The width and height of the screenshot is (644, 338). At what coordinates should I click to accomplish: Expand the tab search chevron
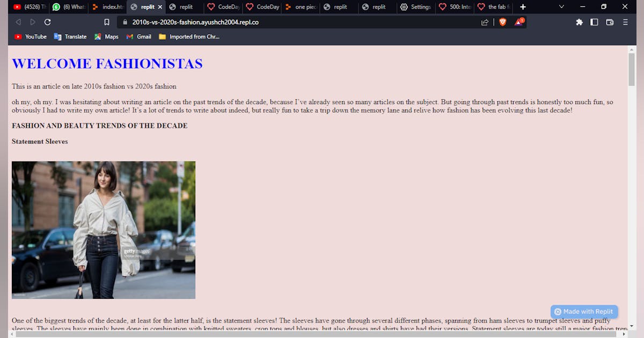pos(561,7)
